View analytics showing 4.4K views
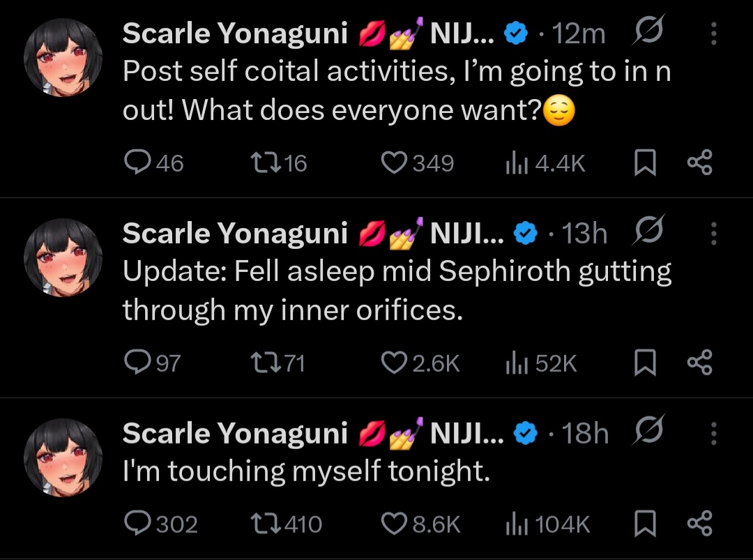The image size is (753, 560). pos(514,162)
